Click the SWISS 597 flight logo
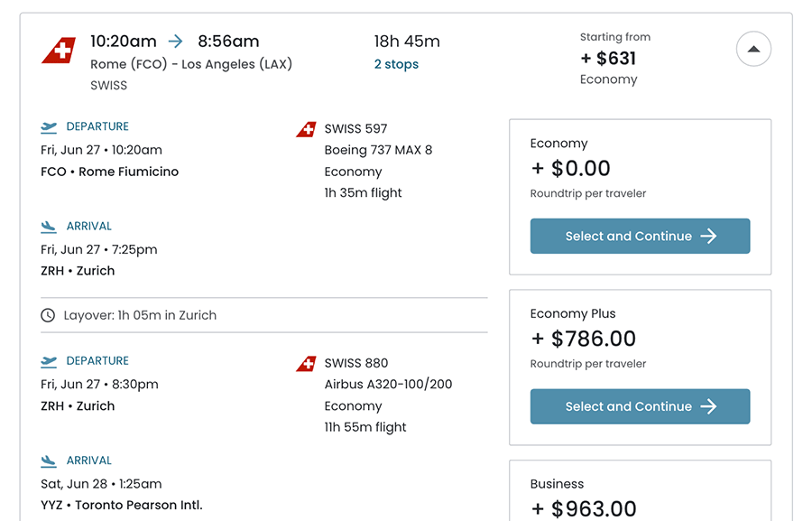This screenshot has height=521, width=812. 306,129
